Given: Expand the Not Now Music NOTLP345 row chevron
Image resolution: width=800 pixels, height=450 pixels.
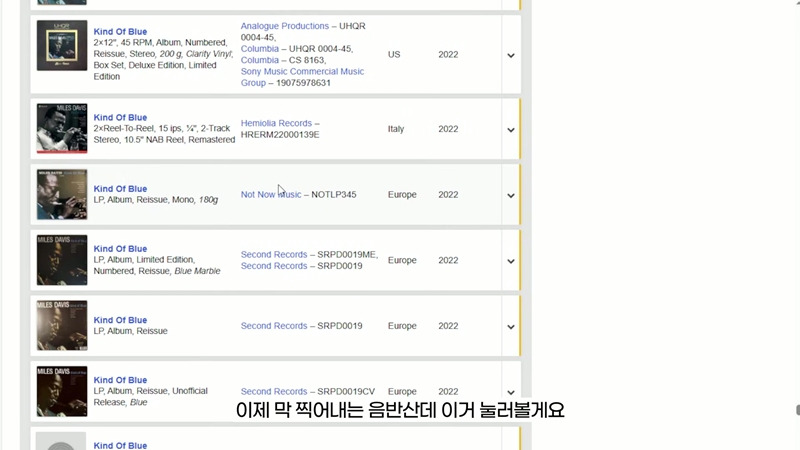Looking at the screenshot, I should click(511, 195).
